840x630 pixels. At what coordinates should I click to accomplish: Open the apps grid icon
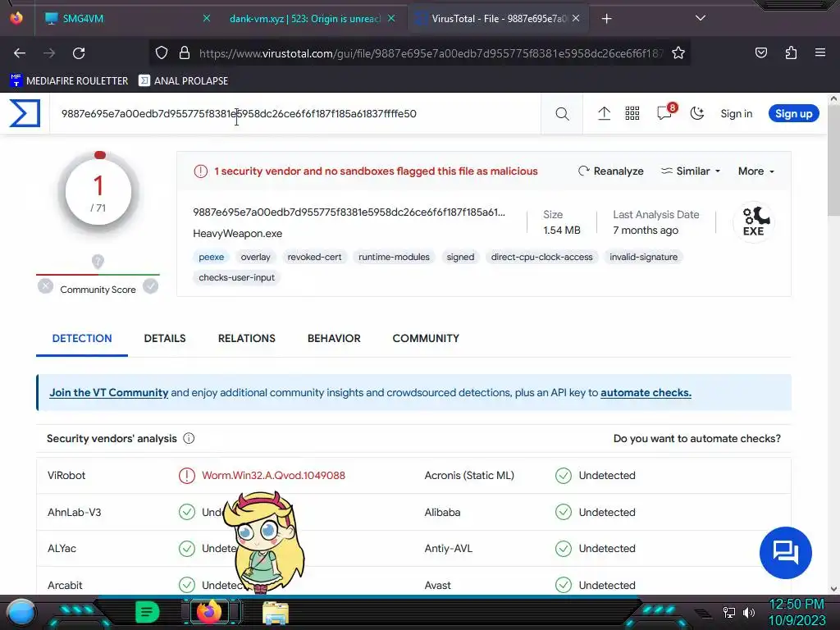(632, 113)
